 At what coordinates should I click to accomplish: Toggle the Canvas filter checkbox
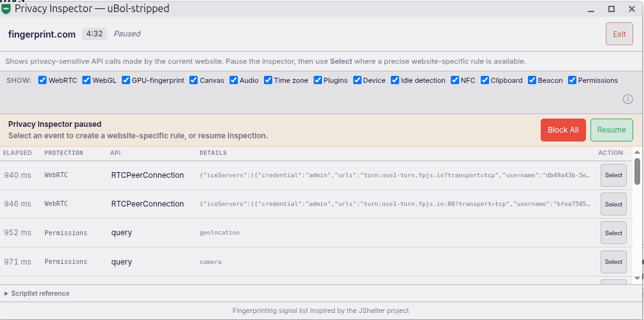pos(193,80)
